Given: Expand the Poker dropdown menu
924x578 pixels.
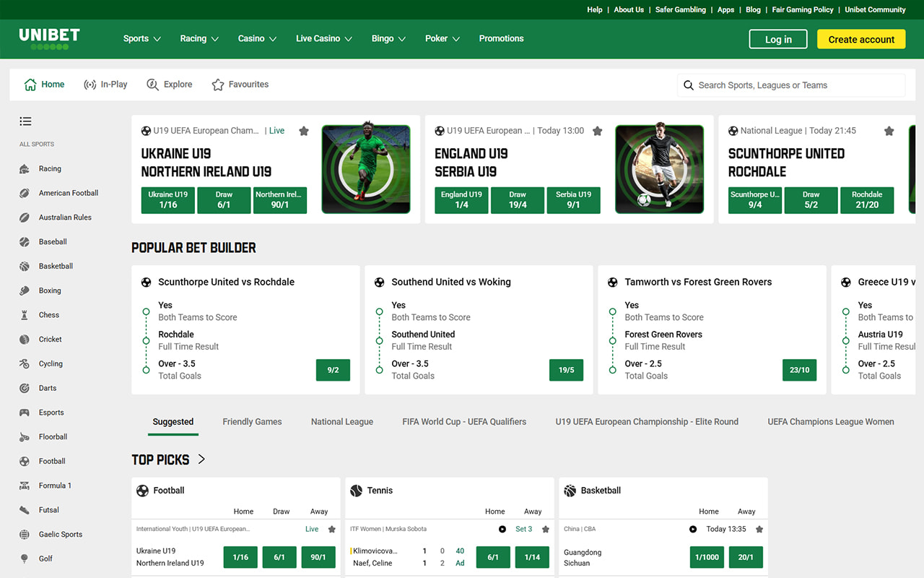Looking at the screenshot, I should click(x=443, y=39).
